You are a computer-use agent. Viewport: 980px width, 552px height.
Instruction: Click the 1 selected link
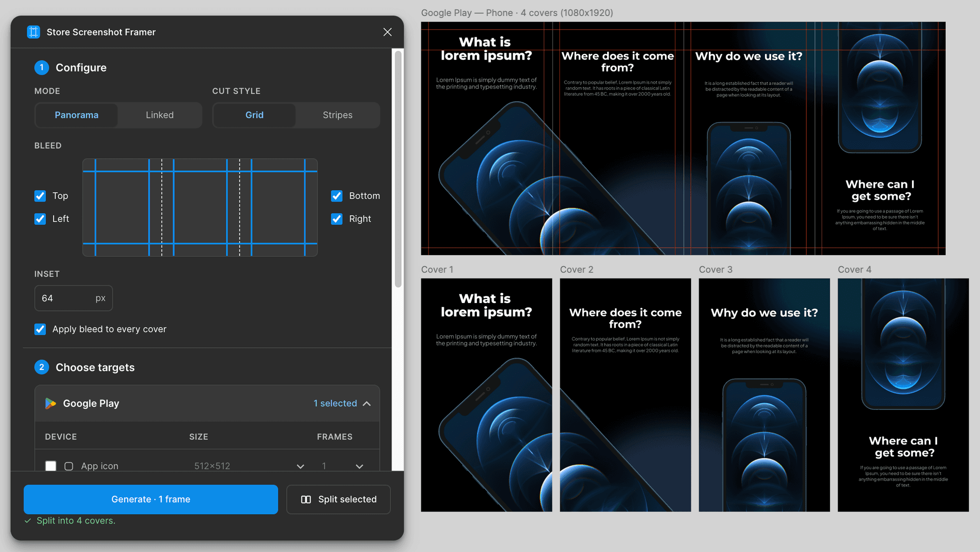pos(335,403)
